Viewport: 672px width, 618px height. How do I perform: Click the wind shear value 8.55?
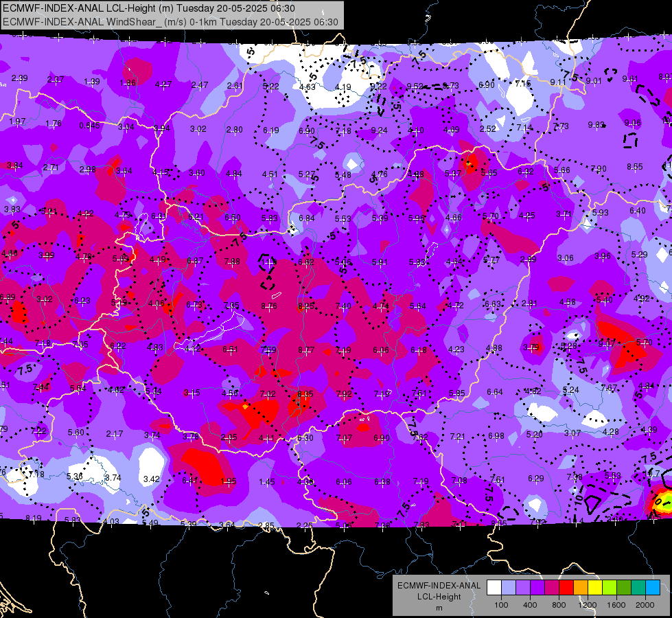tap(635, 167)
